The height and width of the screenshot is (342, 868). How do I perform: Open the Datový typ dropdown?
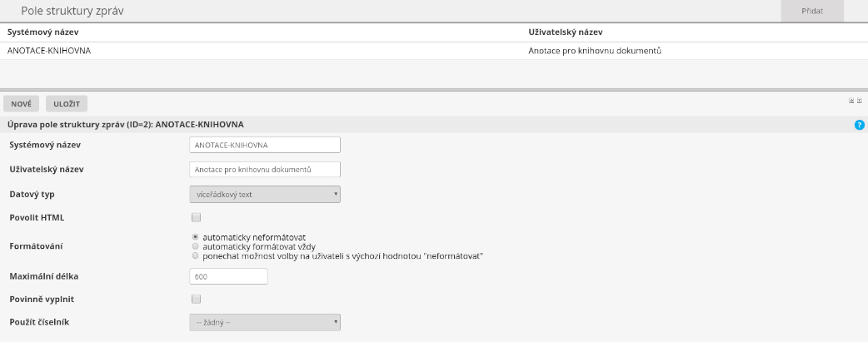click(265, 194)
